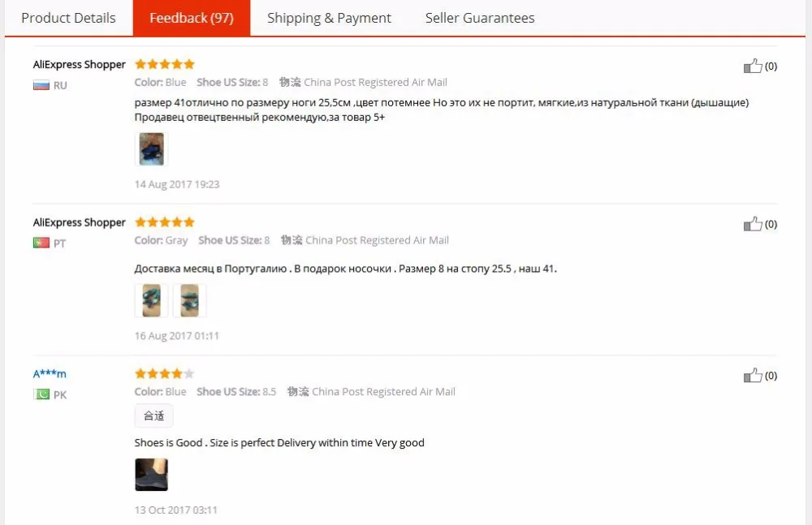View second photo in the Portugal review

pyautogui.click(x=189, y=300)
